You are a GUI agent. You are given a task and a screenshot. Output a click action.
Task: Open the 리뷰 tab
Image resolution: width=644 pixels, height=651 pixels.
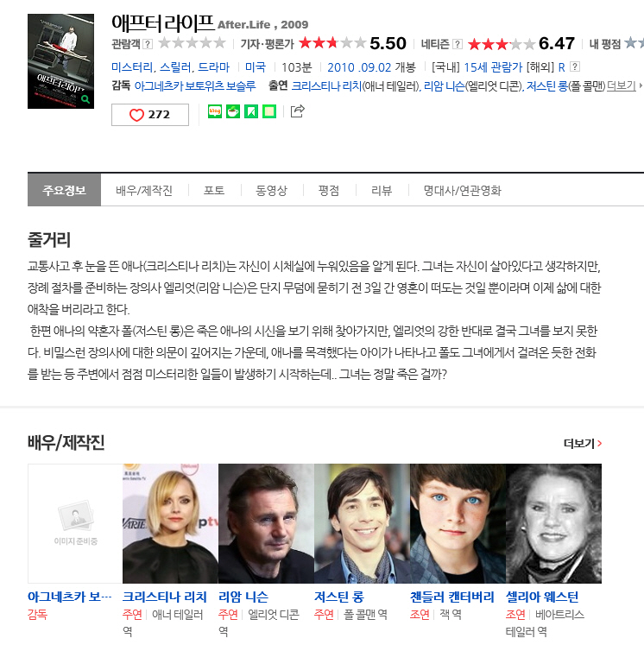(x=382, y=191)
